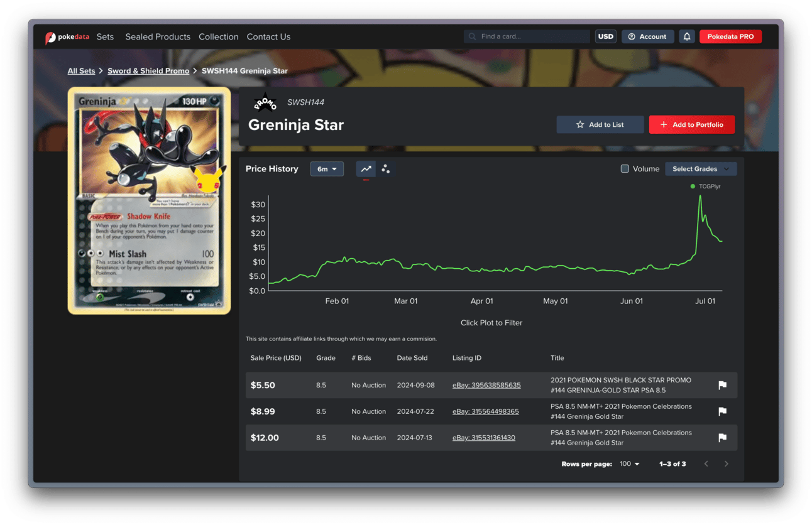The width and height of the screenshot is (812, 525).
Task: Click the $30 price axis label
Action: coord(258,205)
